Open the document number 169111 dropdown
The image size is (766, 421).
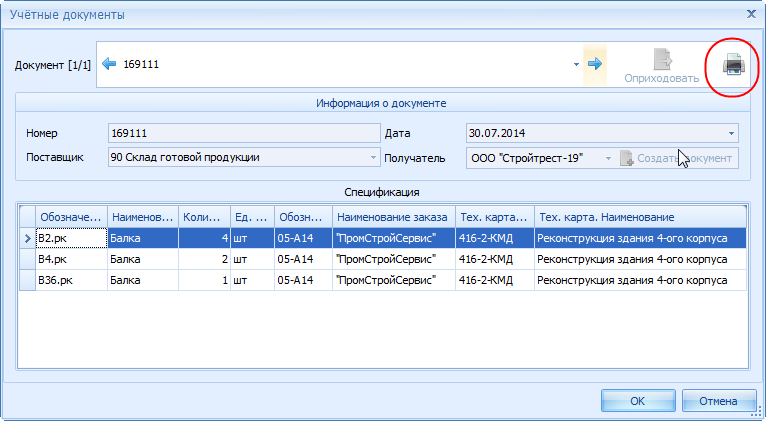pyautogui.click(x=576, y=65)
